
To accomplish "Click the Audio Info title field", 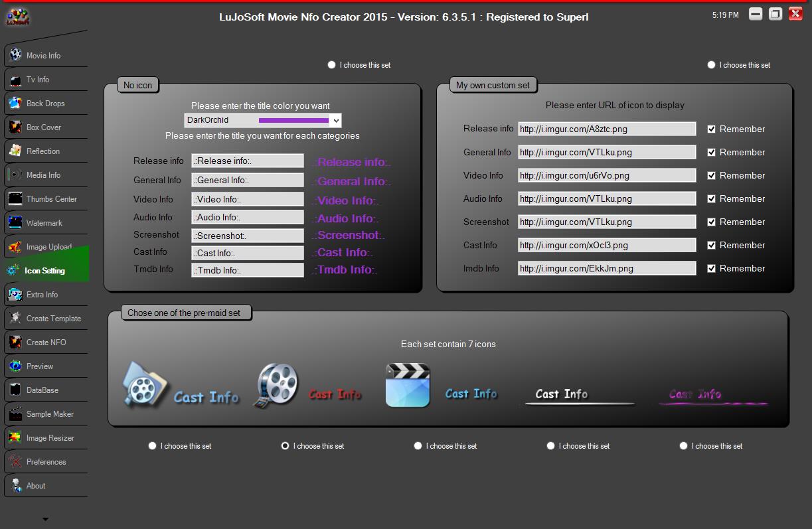I will click(248, 217).
